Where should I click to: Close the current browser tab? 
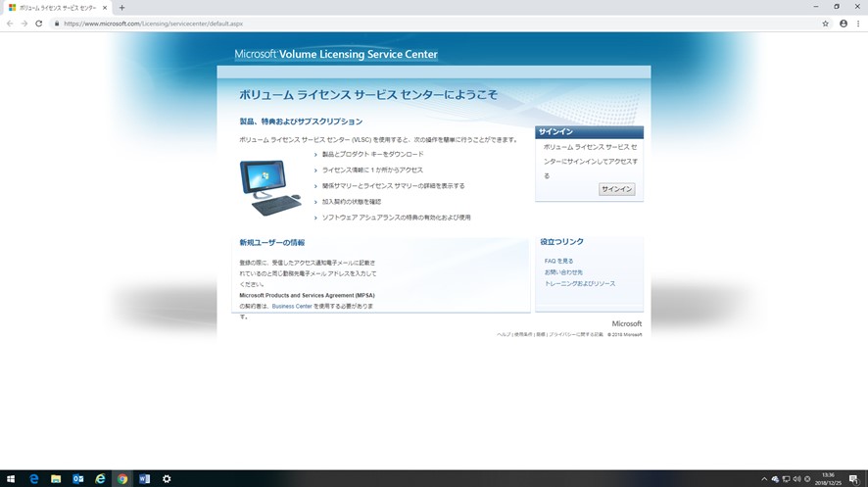[106, 8]
